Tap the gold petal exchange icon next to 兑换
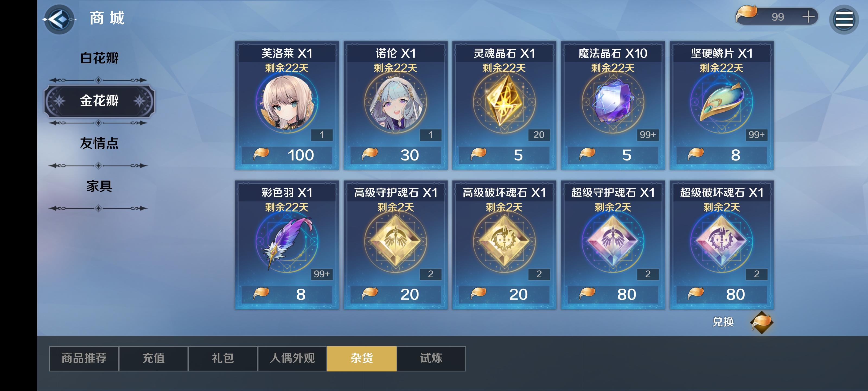This screenshot has width=868, height=391. (x=761, y=322)
